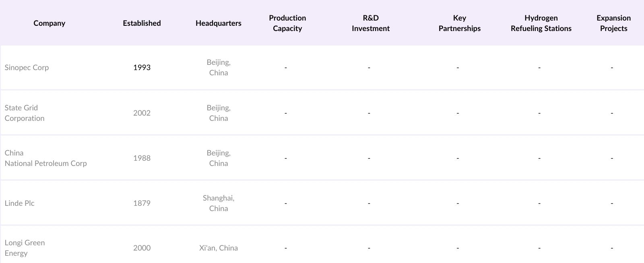Screen dimensions: 644x263
Task: Select the 2002 established year cell
Action: click(142, 113)
